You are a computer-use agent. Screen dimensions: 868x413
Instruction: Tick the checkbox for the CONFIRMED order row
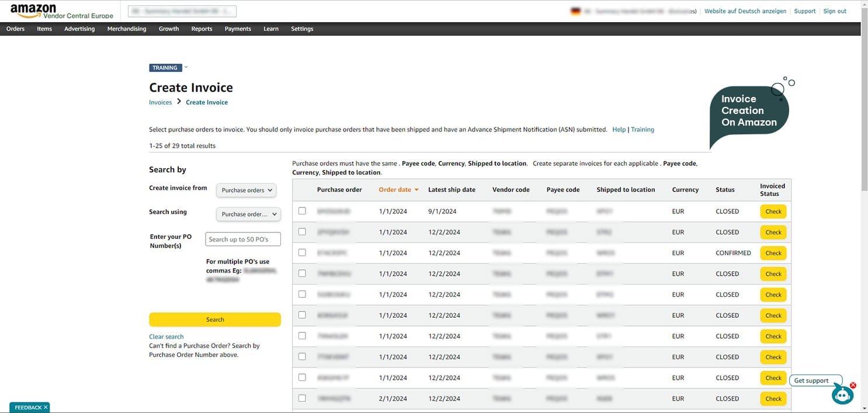point(302,253)
